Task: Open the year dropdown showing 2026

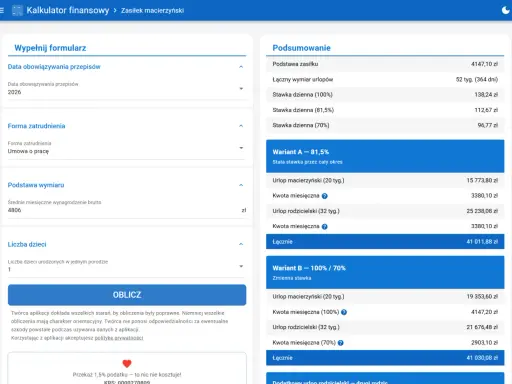Action: coord(127,89)
